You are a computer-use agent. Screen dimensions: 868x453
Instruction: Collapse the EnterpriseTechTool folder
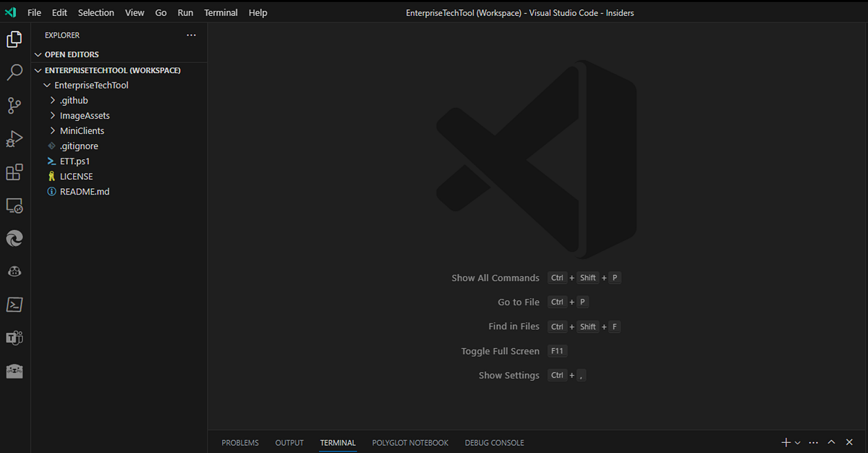coord(46,85)
